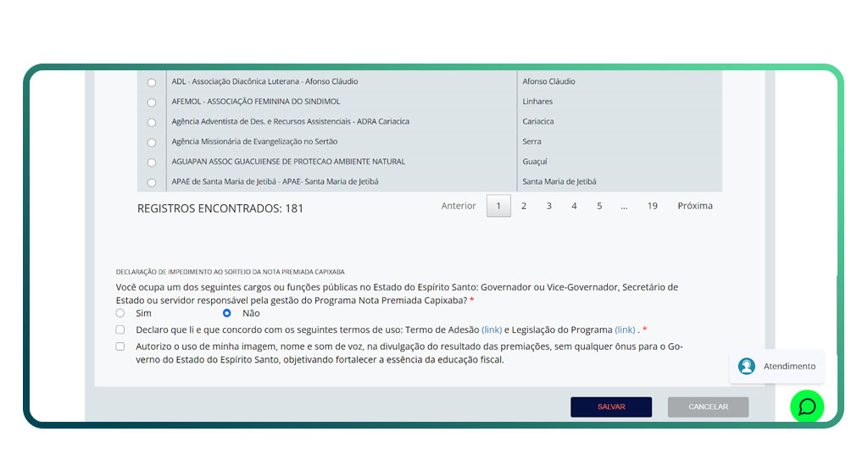The width and height of the screenshot is (868, 454).
Task: Click the Atendimento support avatar icon
Action: click(x=746, y=366)
